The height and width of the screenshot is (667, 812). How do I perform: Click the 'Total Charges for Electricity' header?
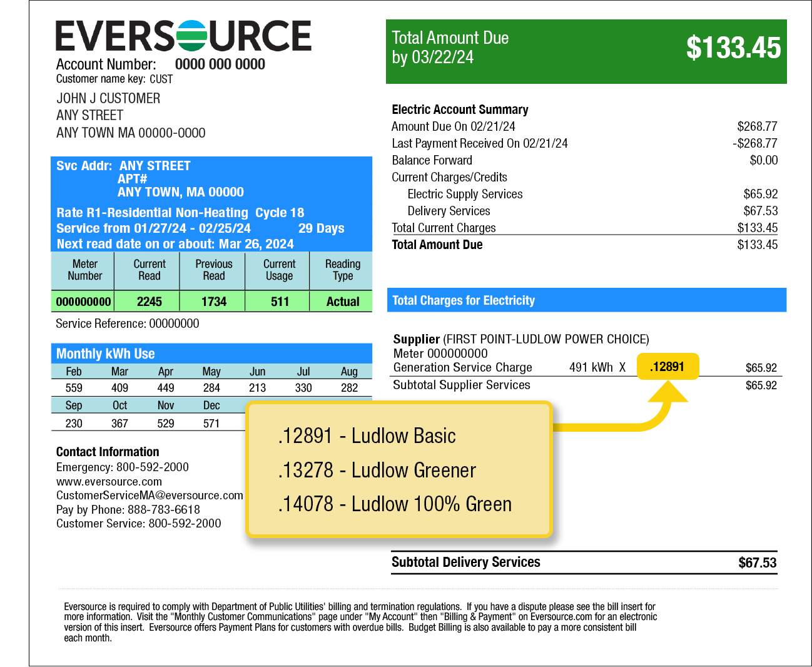pyautogui.click(x=587, y=300)
